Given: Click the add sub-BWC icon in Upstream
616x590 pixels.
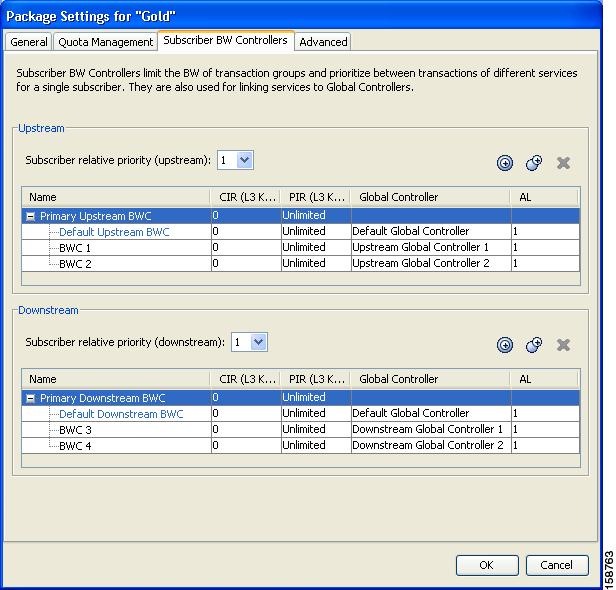Looking at the screenshot, I should point(534,163).
